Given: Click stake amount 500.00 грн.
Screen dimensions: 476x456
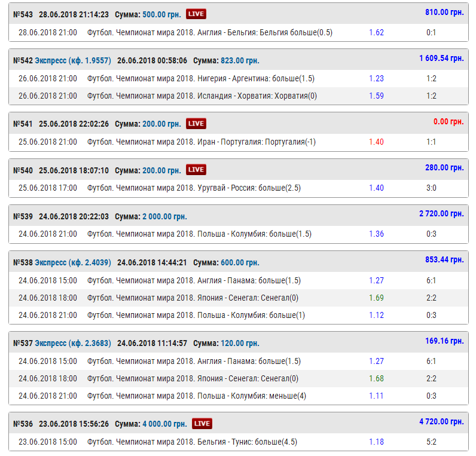Looking at the screenshot, I should 161,14.
